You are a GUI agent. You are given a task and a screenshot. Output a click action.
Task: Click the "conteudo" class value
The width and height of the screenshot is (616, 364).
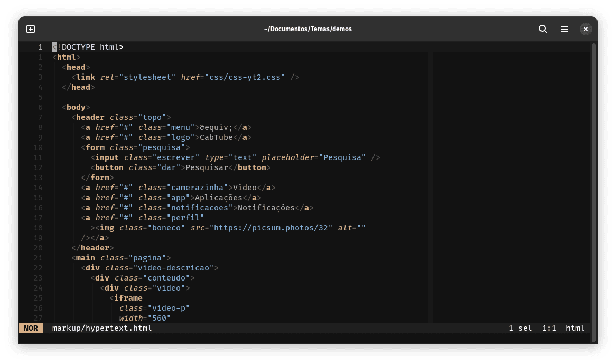(166, 278)
